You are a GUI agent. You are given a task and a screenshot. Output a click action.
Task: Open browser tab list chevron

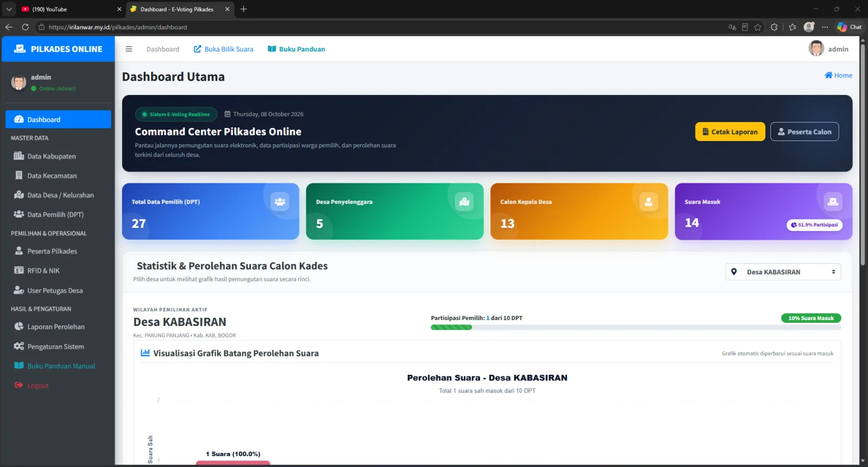(x=9, y=9)
